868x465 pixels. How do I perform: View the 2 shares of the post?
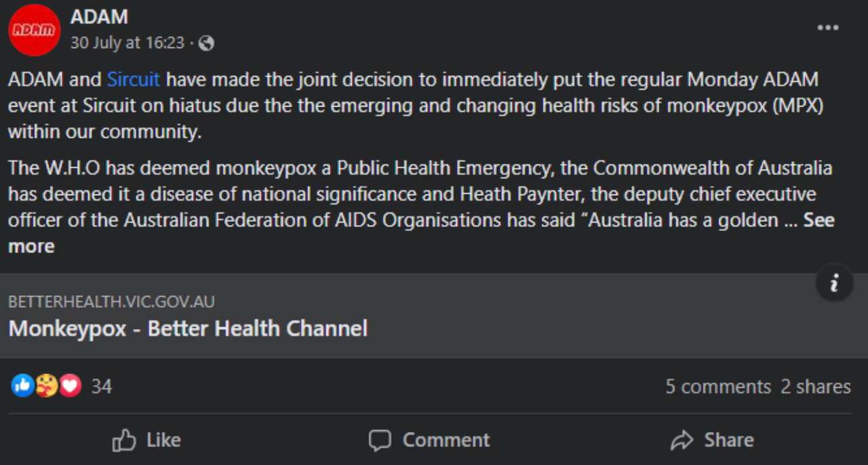click(816, 386)
